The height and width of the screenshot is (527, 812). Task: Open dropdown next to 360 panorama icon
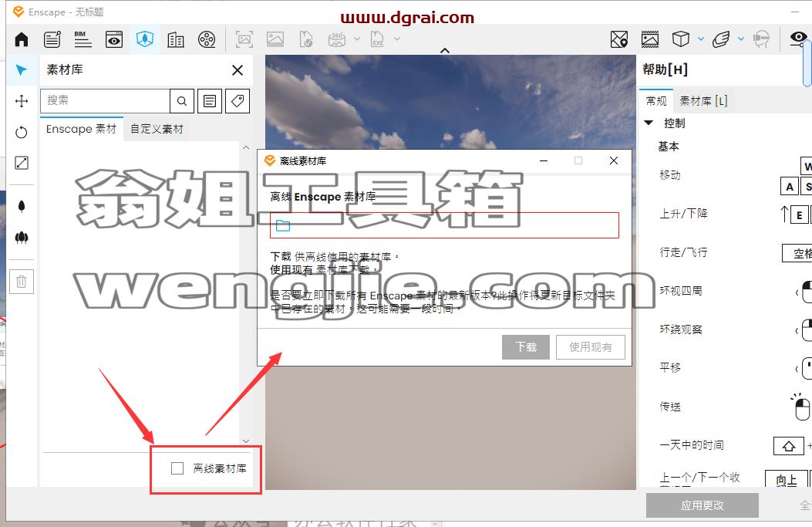point(357,39)
